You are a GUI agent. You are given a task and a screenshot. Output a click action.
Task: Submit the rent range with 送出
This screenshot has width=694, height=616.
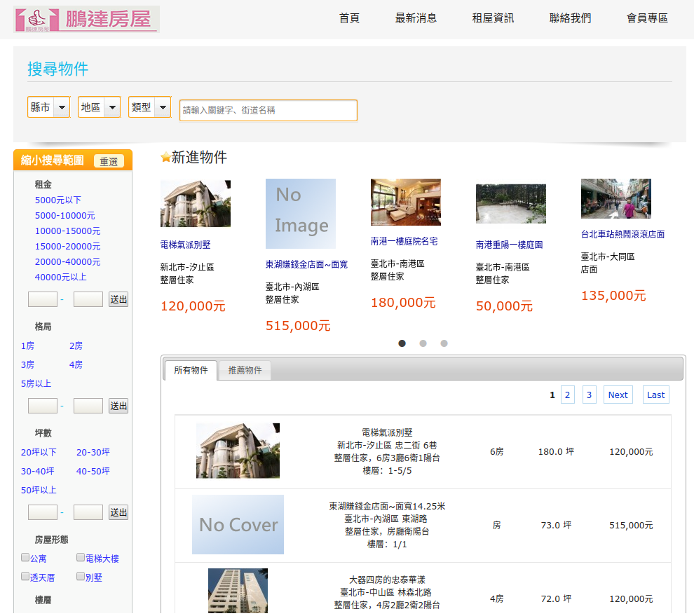pos(118,300)
